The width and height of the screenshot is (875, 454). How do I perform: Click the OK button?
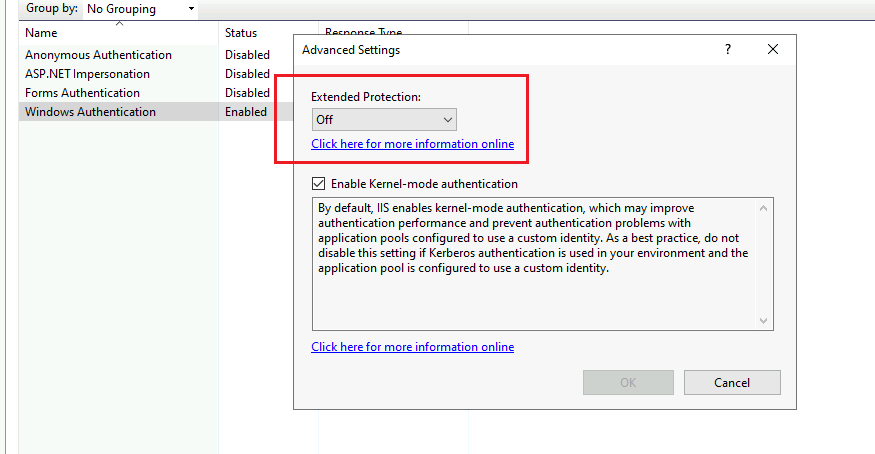628,383
